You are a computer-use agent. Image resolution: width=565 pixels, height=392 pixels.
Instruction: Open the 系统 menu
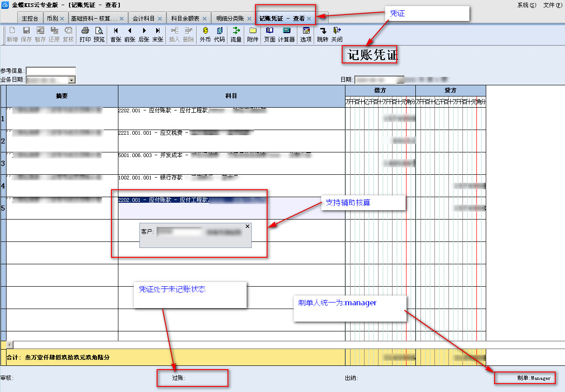click(x=526, y=5)
